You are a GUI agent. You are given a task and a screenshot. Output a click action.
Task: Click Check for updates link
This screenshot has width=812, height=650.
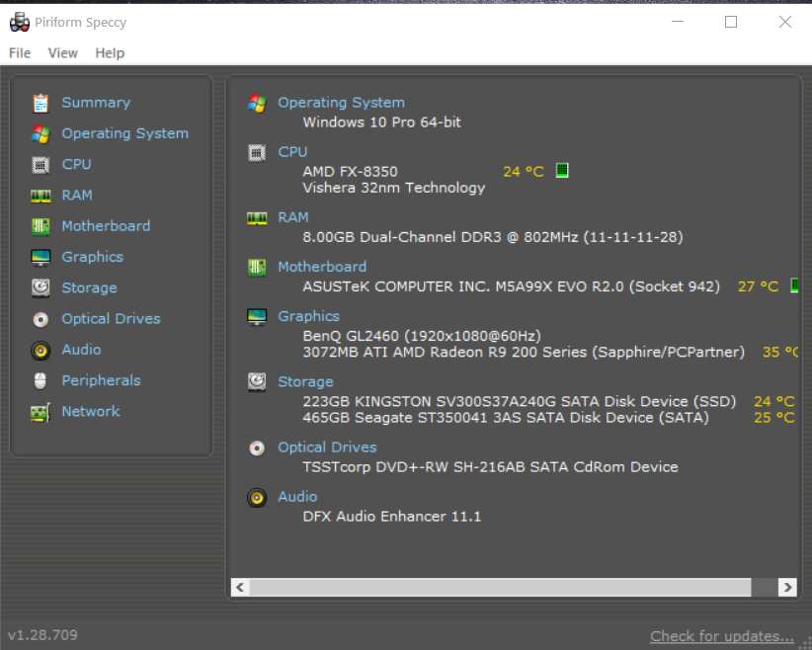(x=722, y=636)
